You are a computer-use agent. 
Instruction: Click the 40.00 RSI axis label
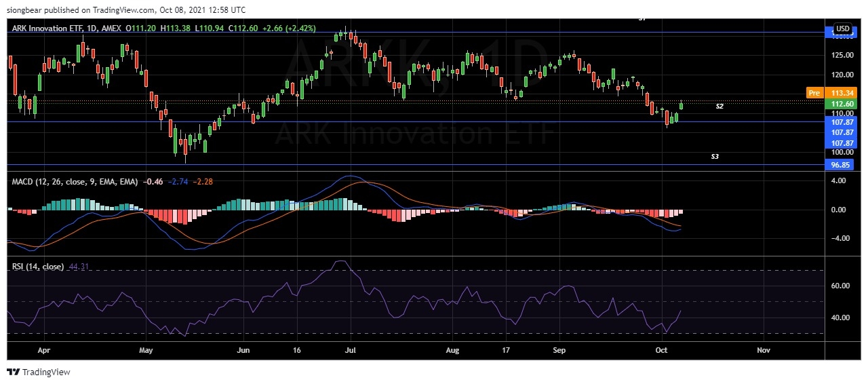[x=841, y=318]
